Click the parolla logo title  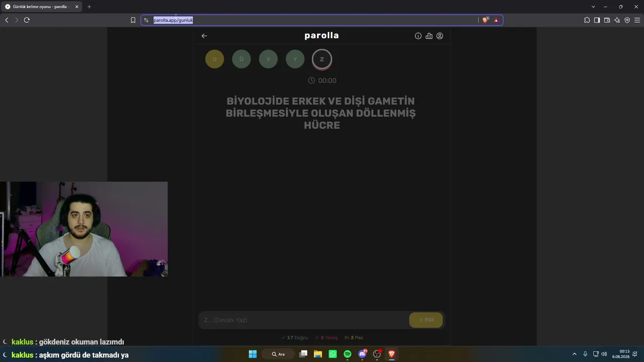pyautogui.click(x=321, y=36)
